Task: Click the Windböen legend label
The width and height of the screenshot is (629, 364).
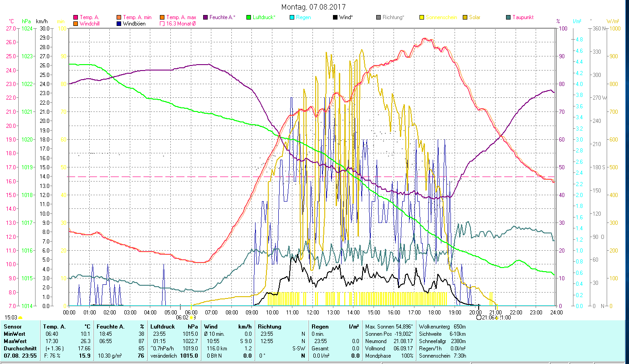Action: [134, 24]
